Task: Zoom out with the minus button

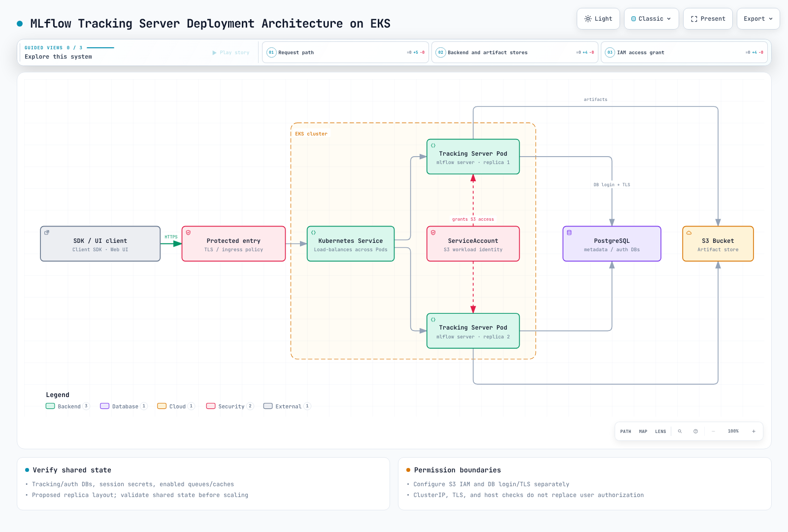Action: pos(713,432)
